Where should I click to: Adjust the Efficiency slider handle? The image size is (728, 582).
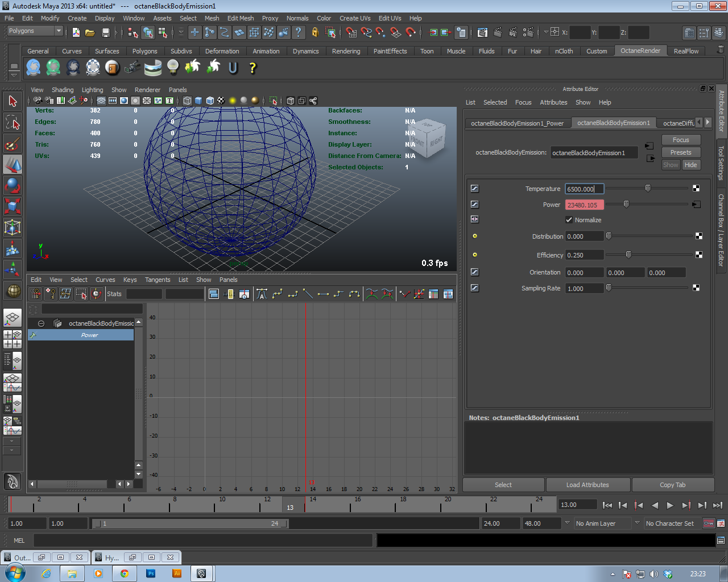tap(628, 255)
